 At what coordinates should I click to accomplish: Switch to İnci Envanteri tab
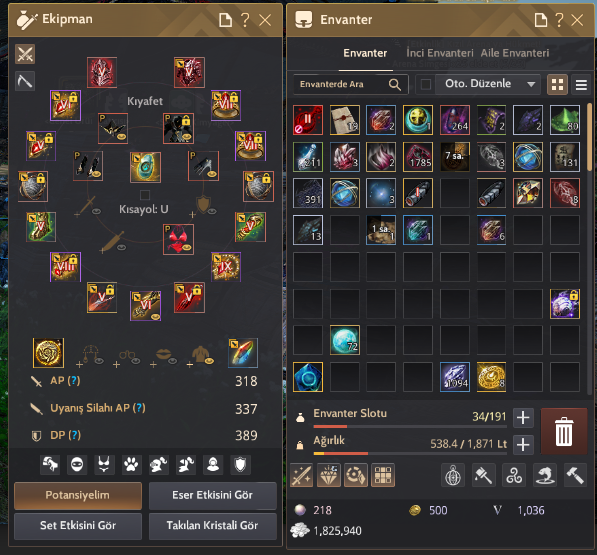coord(440,53)
